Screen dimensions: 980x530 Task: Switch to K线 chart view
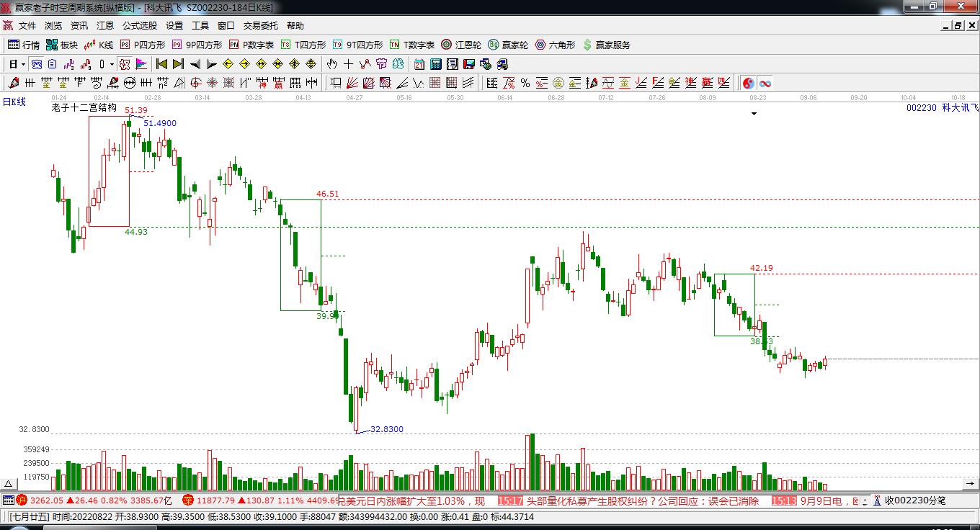(99, 45)
